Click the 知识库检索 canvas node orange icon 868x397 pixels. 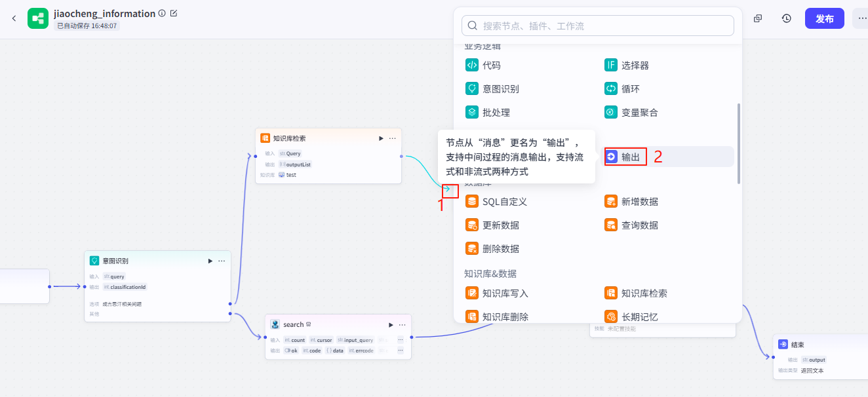pyautogui.click(x=266, y=138)
